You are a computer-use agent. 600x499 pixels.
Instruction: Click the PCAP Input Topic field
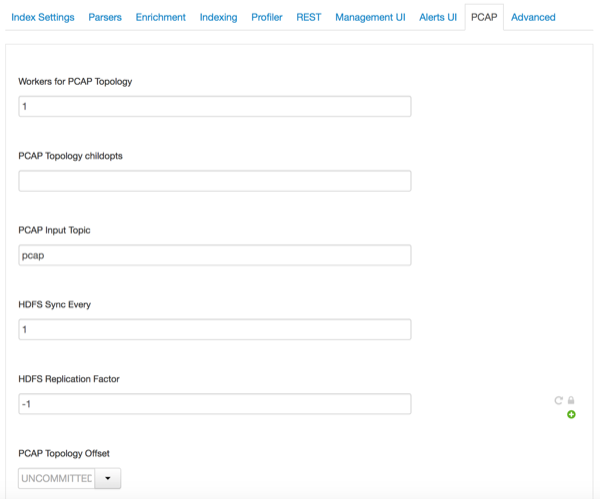point(215,255)
